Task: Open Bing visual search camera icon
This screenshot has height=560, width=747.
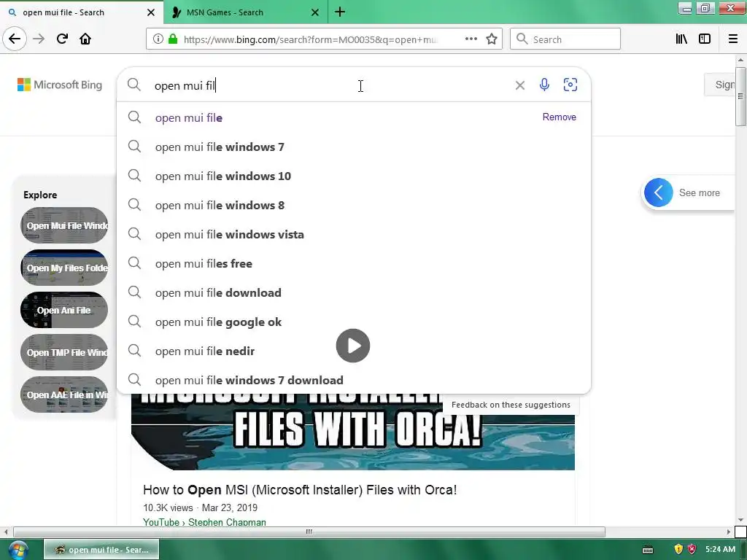Action: coord(570,85)
